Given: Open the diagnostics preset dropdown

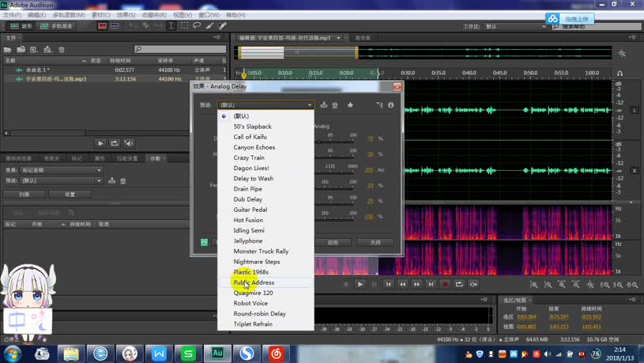Looking at the screenshot, I should (61, 180).
